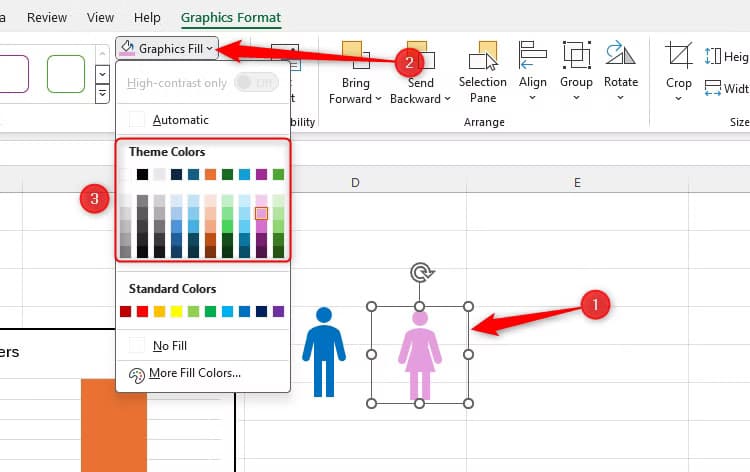Viewport: 750px width, 472px height.
Task: Show the next row of graphics styles
Action: click(102, 74)
